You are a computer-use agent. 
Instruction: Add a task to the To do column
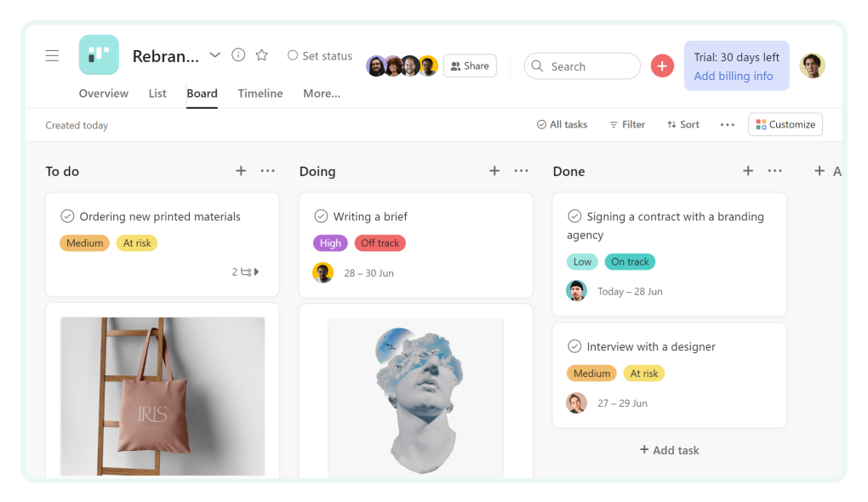click(x=241, y=171)
